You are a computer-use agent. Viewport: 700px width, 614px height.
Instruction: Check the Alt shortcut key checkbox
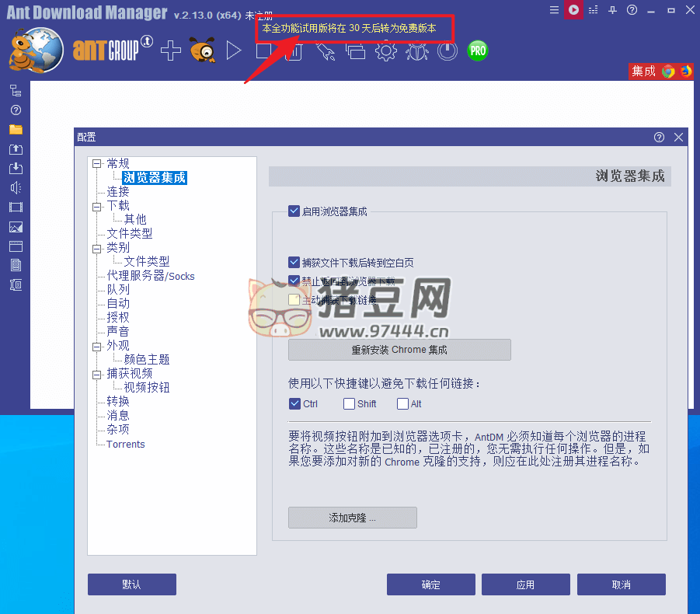pos(402,403)
